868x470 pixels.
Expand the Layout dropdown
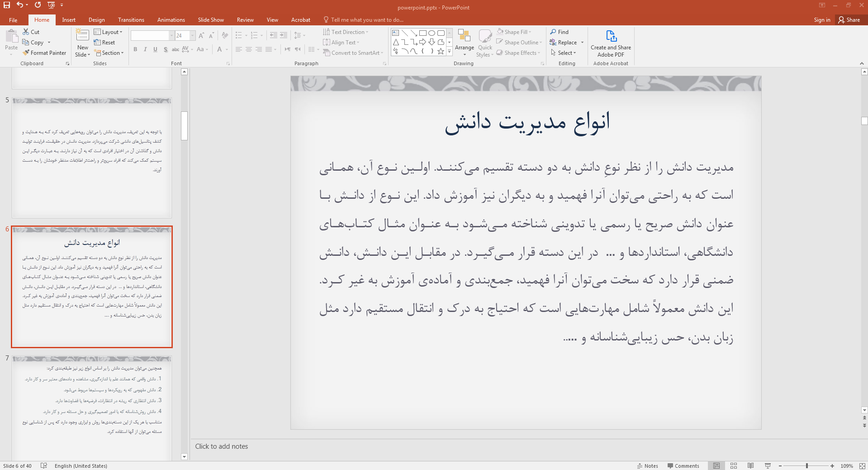click(108, 32)
